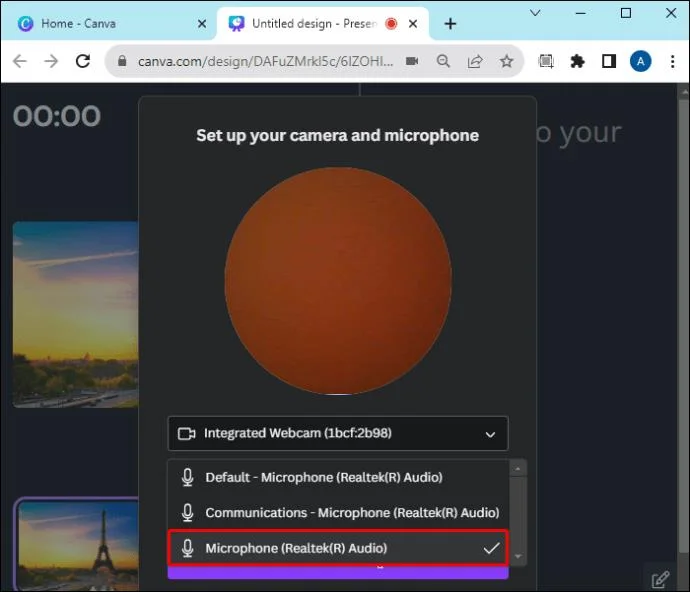The image size is (690, 592).
Task: Go back using browser back arrow
Action: [20, 61]
